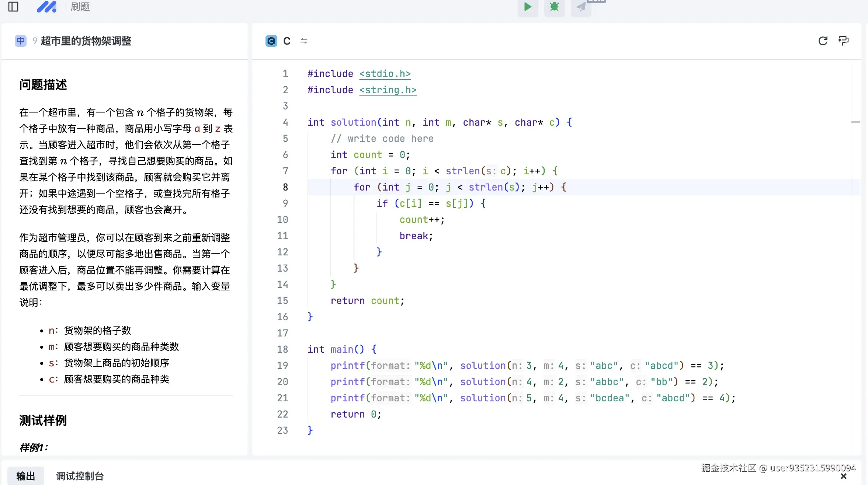Reset the code with the refresh icon
The width and height of the screenshot is (868, 485).
pos(823,41)
